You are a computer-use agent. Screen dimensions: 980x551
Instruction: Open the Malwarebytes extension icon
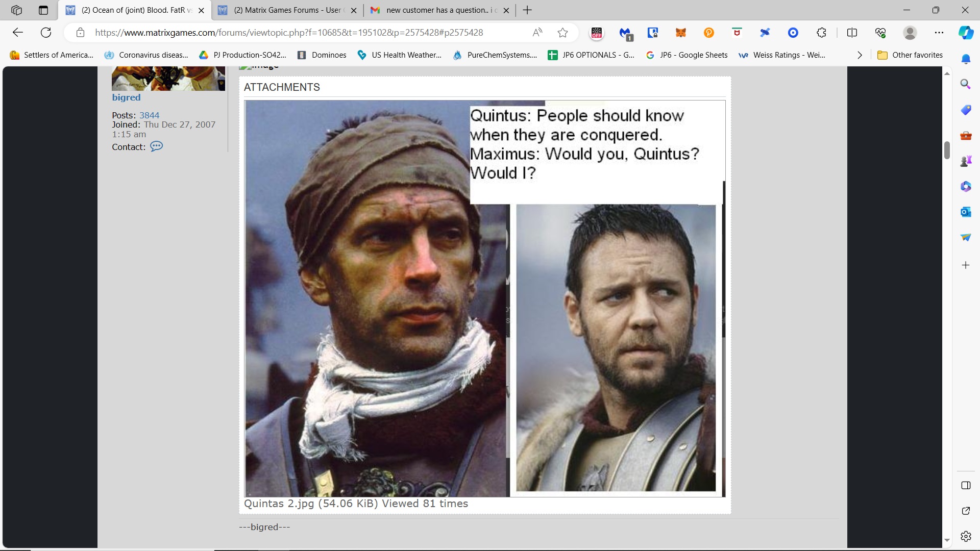[626, 33]
